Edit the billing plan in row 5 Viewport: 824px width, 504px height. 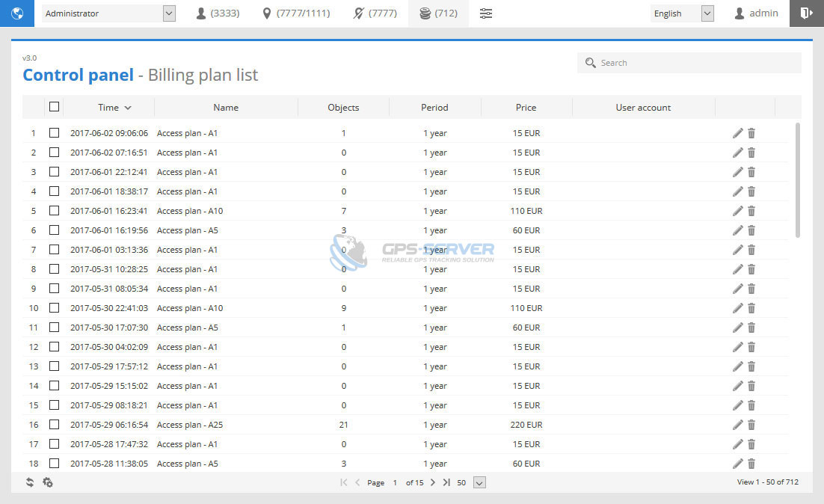click(737, 211)
